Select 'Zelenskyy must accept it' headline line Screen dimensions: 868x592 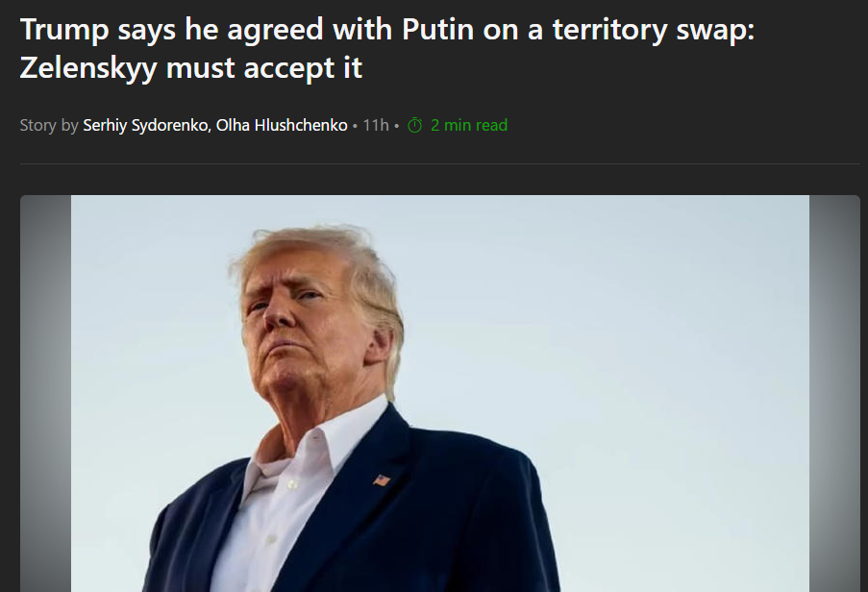(191, 68)
